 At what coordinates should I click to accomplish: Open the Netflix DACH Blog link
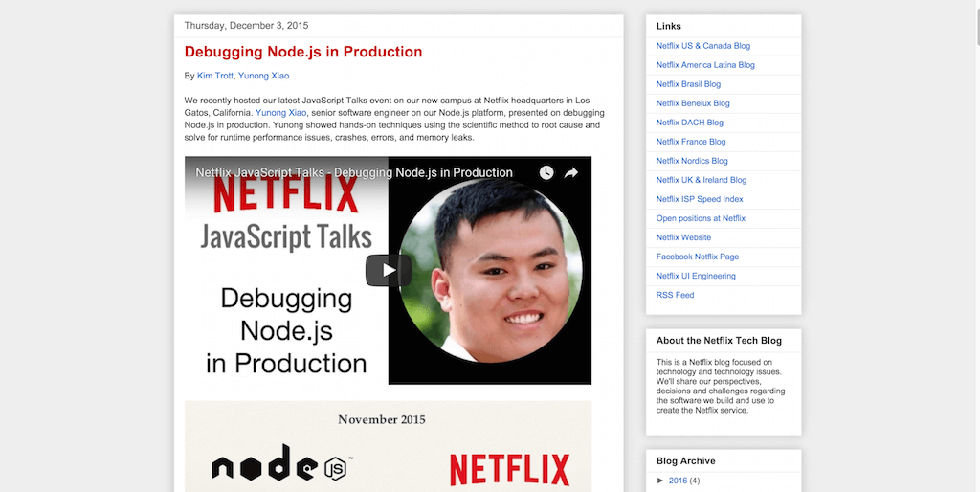(x=689, y=123)
